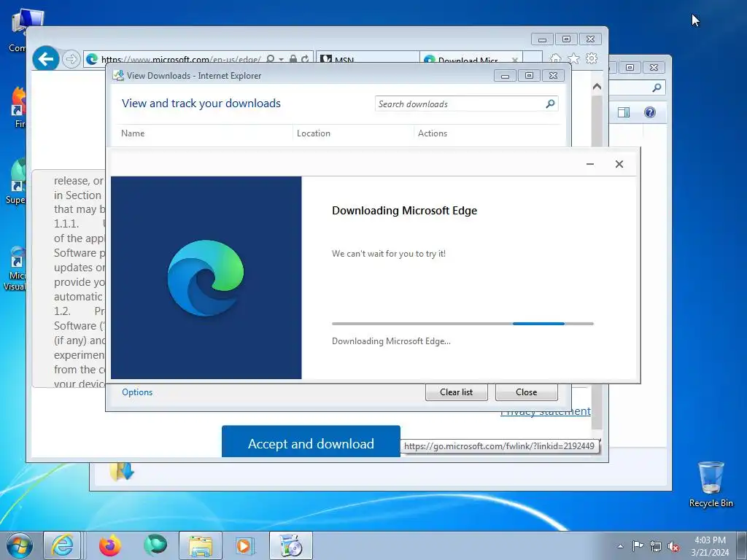Open Windows Explorer from taskbar
Image resolution: width=747 pixels, height=560 pixels.
201,545
